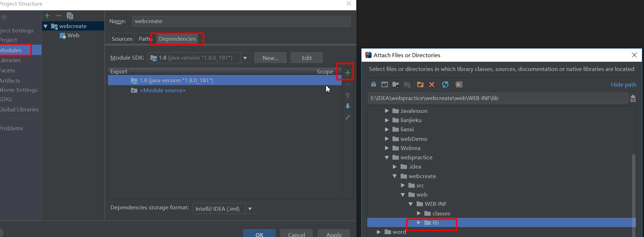The image size is (644, 237).
Task: Jump to project directory icon in Attach dialog
Action: click(x=396, y=84)
